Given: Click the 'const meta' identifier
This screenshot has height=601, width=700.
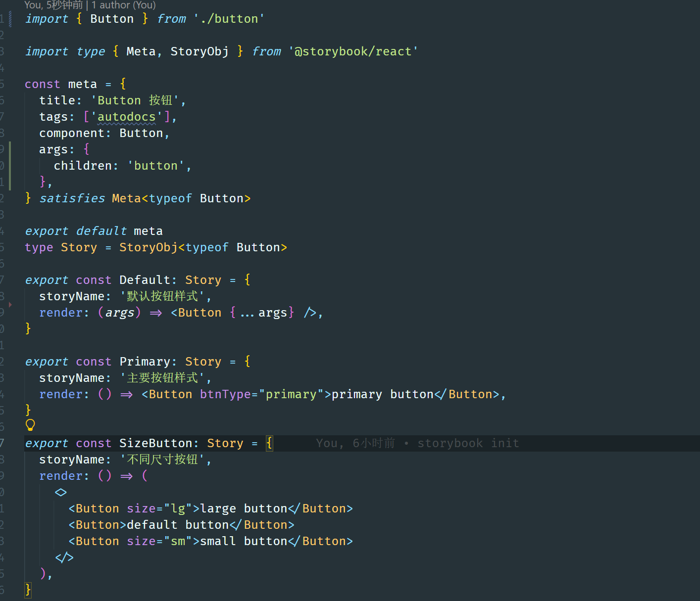Looking at the screenshot, I should [x=82, y=84].
